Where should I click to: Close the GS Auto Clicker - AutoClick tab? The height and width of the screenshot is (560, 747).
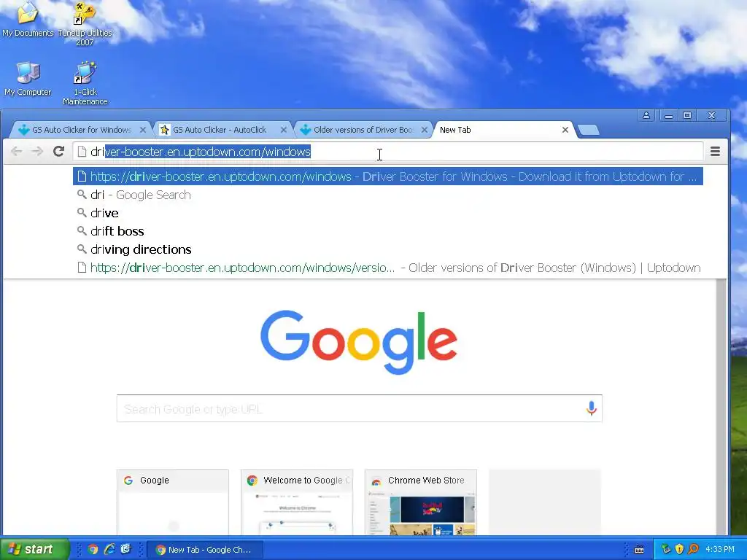[x=284, y=130]
